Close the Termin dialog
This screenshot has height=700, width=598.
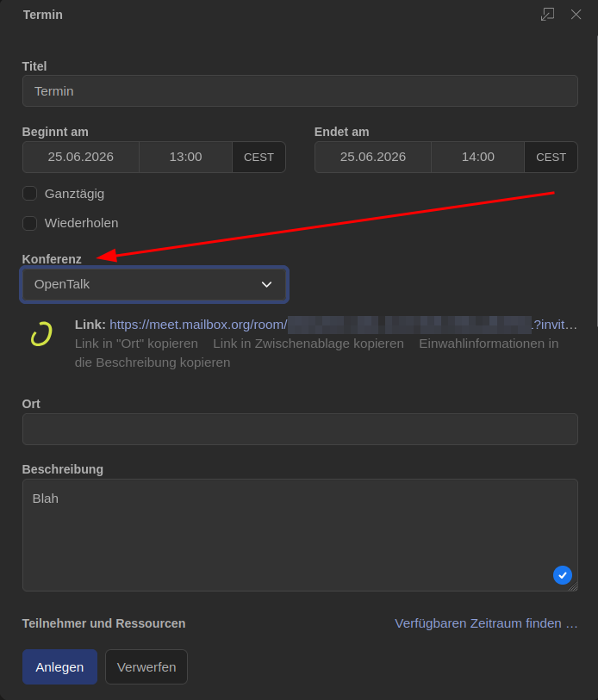tap(576, 15)
